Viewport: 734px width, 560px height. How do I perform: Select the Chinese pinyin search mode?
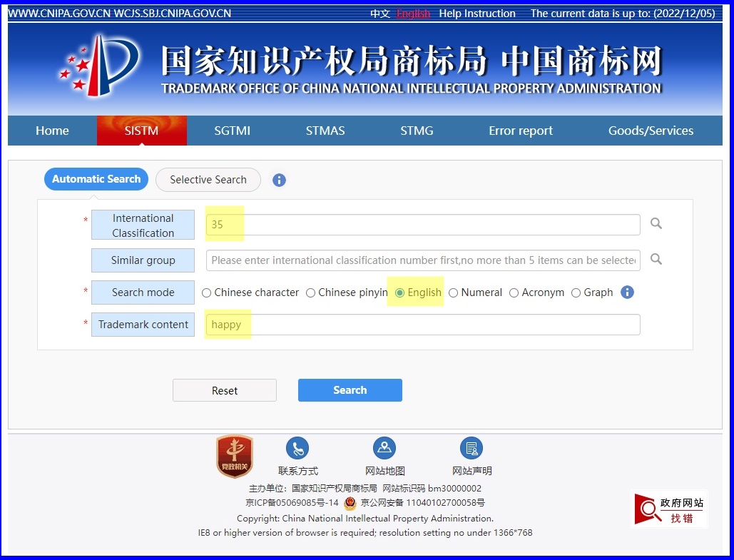[x=310, y=292]
